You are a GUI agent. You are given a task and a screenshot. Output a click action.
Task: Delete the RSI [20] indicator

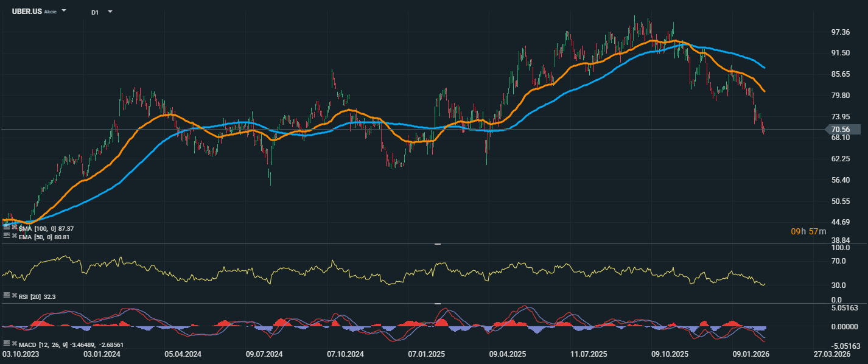(x=13, y=295)
